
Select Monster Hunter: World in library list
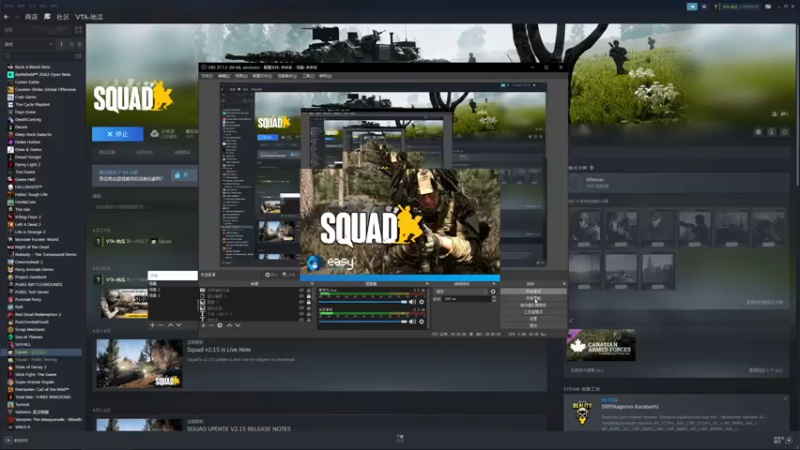point(37,239)
